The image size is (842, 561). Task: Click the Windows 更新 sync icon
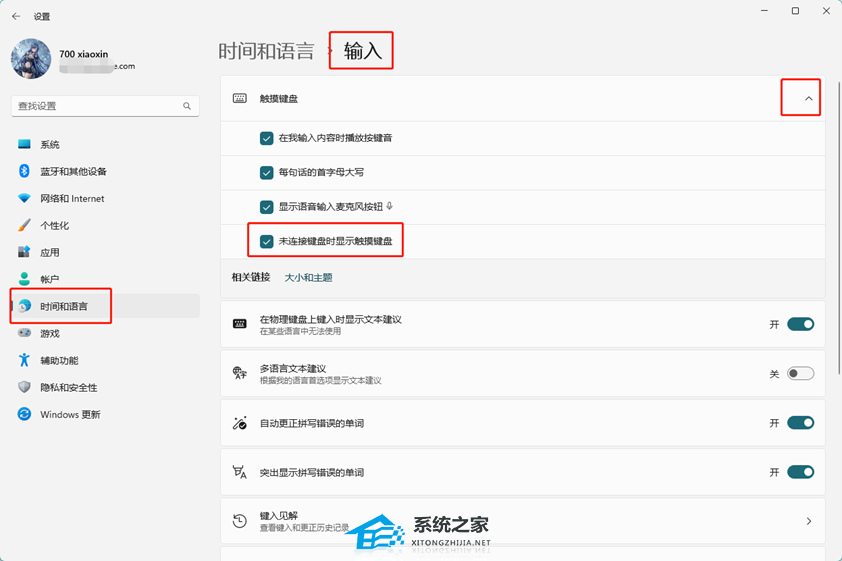pos(24,414)
